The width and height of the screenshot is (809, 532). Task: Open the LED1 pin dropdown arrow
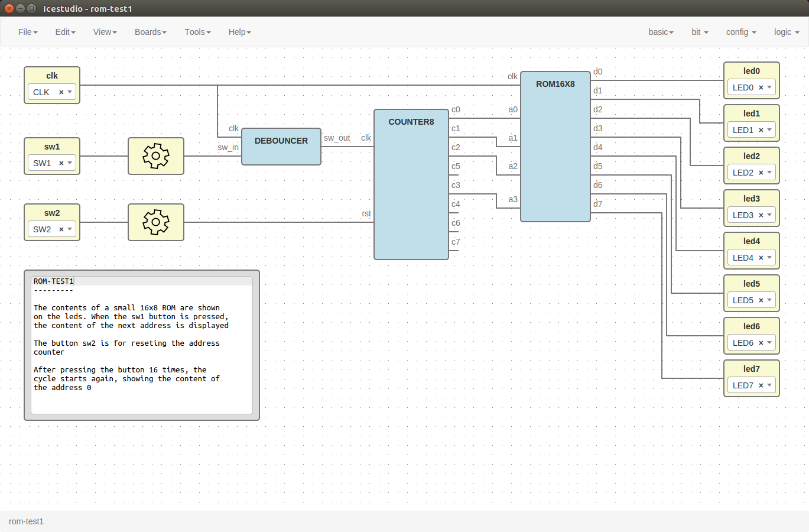tap(769, 130)
